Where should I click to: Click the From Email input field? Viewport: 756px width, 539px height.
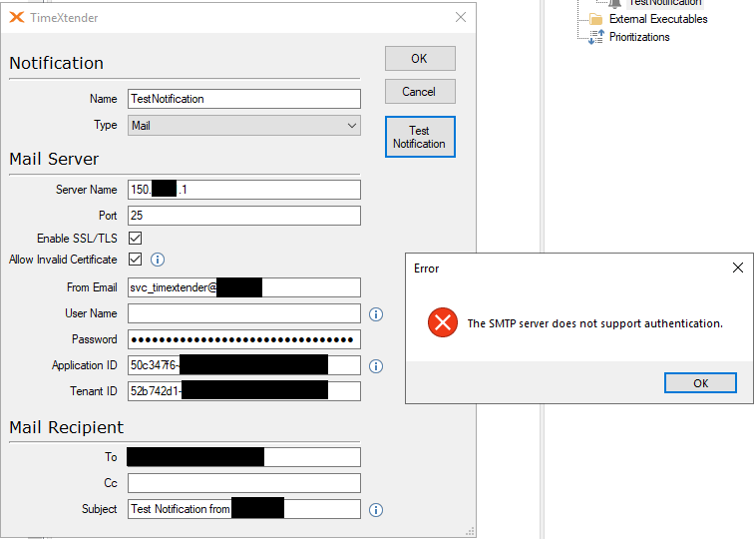244,287
